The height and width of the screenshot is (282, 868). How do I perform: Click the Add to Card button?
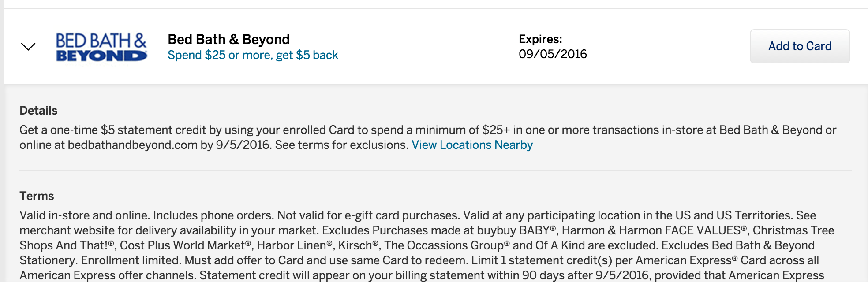pos(800,46)
